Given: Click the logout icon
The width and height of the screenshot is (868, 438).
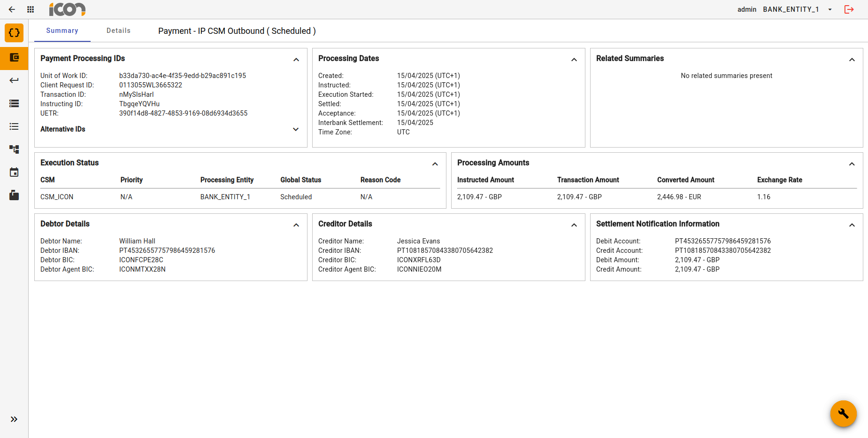Looking at the screenshot, I should pos(849,9).
